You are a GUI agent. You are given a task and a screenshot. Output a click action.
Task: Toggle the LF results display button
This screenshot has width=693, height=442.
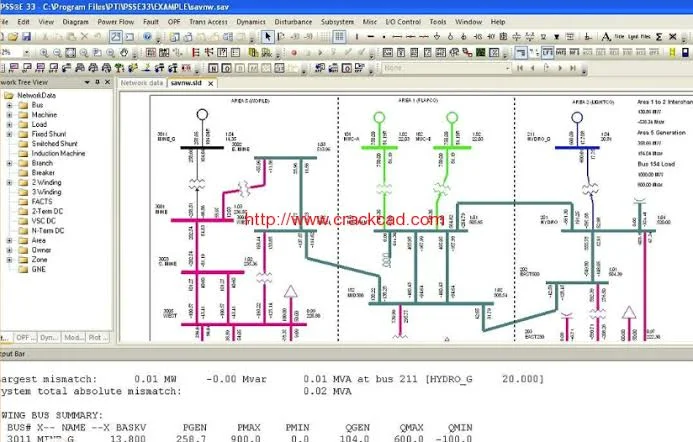547,53
